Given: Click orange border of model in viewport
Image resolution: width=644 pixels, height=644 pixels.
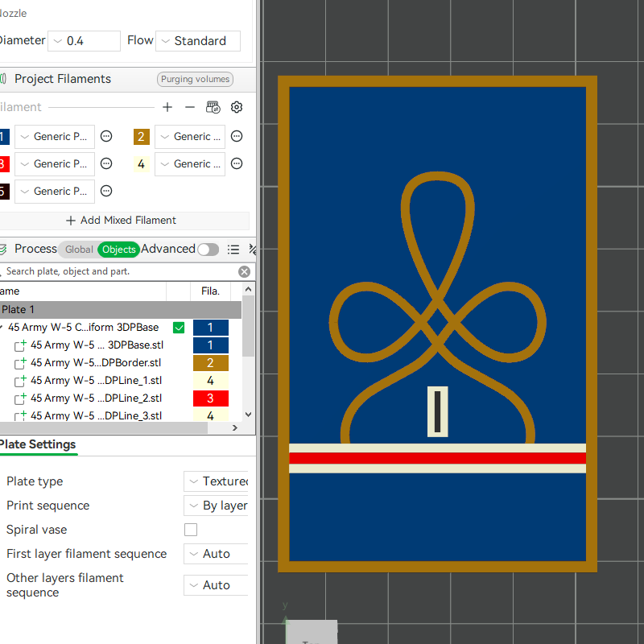Looking at the screenshot, I should [437, 81].
